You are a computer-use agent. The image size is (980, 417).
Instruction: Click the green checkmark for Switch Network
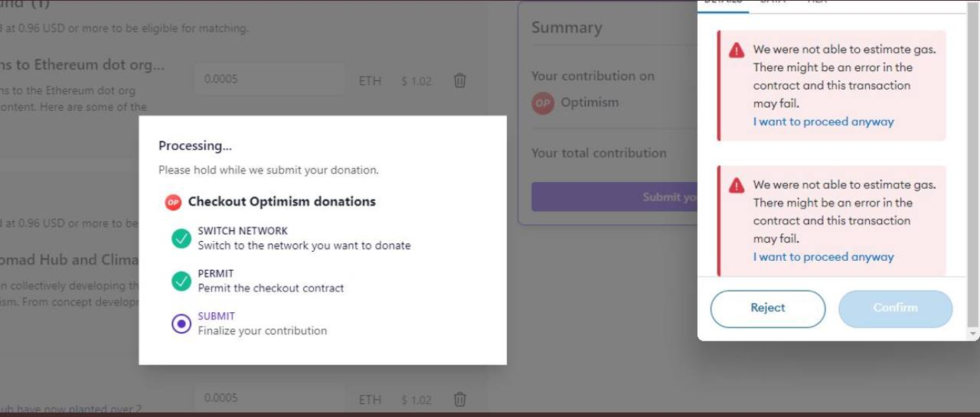click(x=181, y=239)
